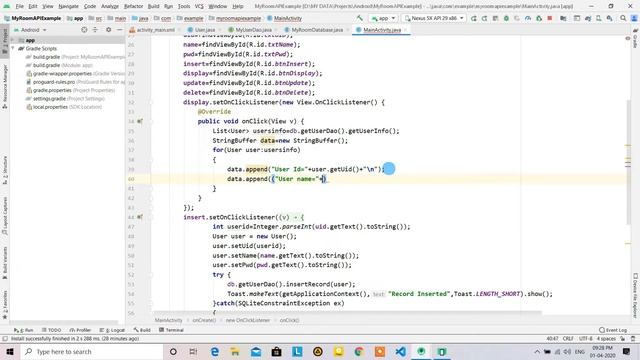This screenshot has height=360, width=640.
Task: Toggle the Gradle side tab
Action: 635,38
